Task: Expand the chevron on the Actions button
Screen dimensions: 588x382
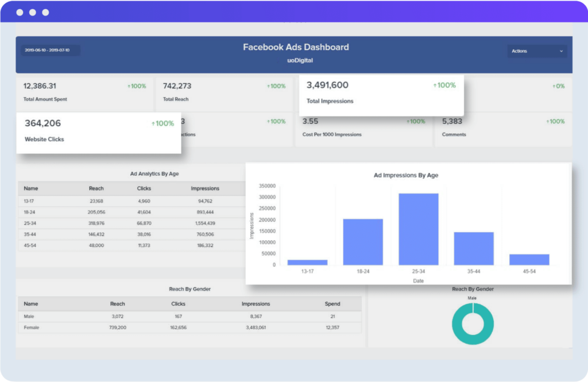Action: 560,51
